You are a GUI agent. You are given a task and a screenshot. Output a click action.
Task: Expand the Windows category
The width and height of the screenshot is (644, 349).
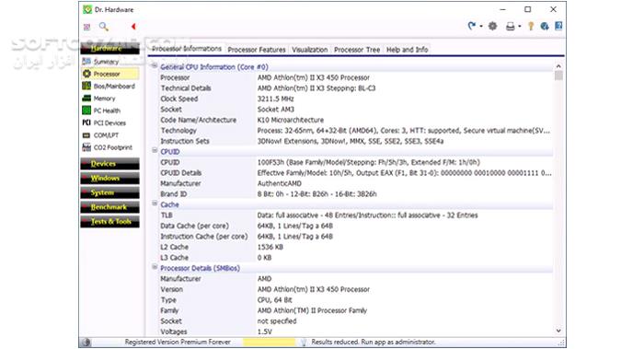pos(109,178)
